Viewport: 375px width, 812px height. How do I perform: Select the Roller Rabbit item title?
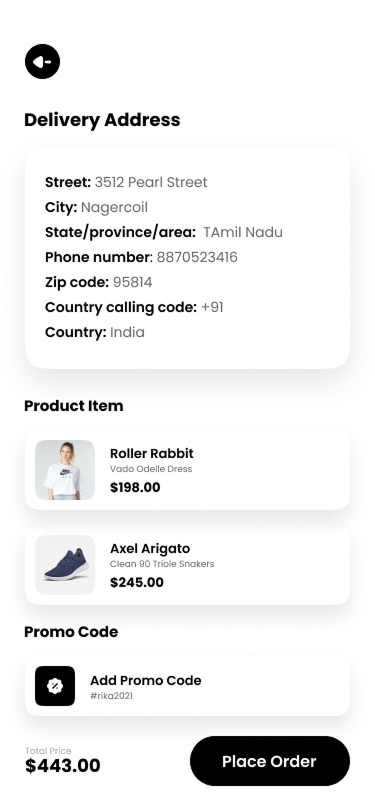click(152, 454)
